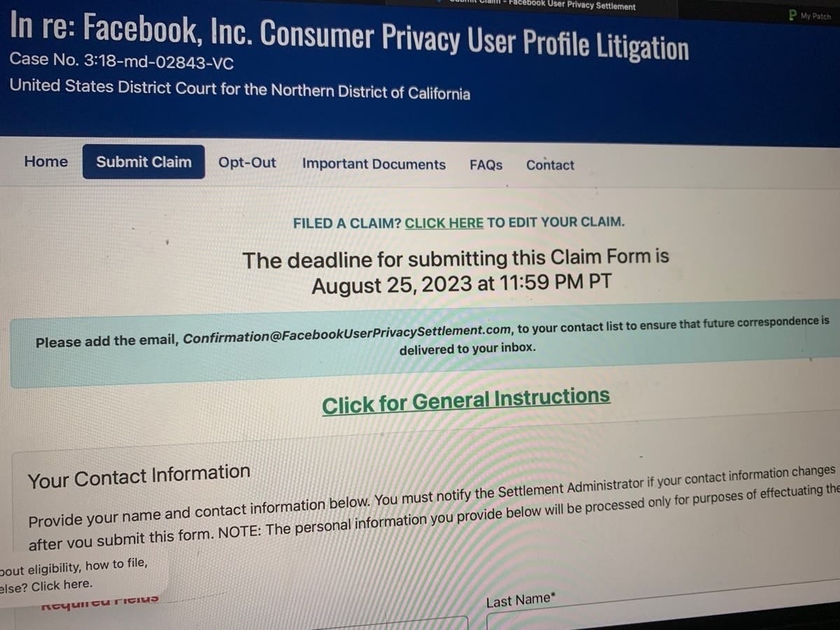
Task: Open the Important Documents section
Action: (373, 164)
